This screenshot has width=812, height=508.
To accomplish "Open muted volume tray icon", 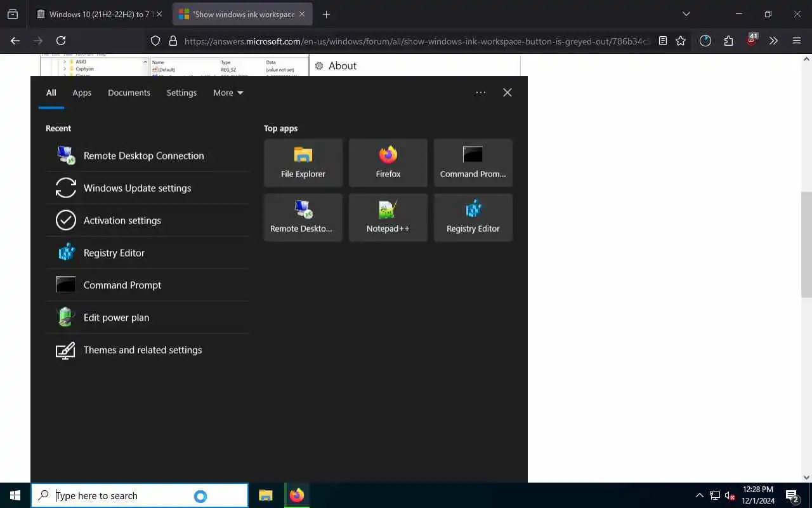I will coord(730,496).
